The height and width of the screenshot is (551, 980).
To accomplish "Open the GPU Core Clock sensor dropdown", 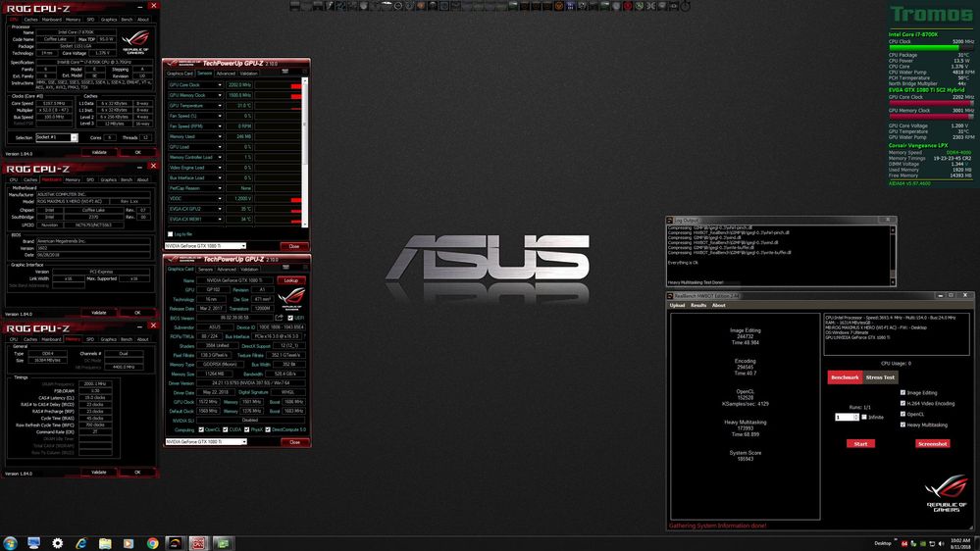I will point(220,85).
